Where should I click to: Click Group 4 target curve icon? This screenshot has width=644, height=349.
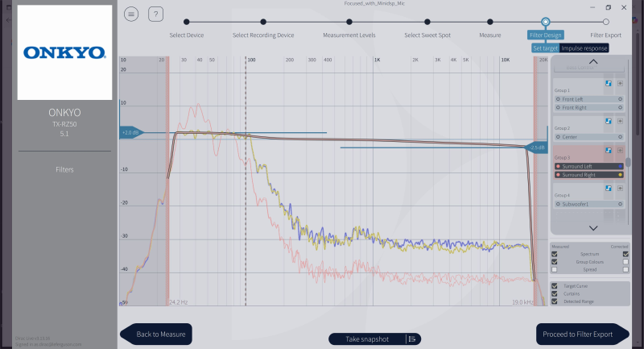[x=609, y=187]
